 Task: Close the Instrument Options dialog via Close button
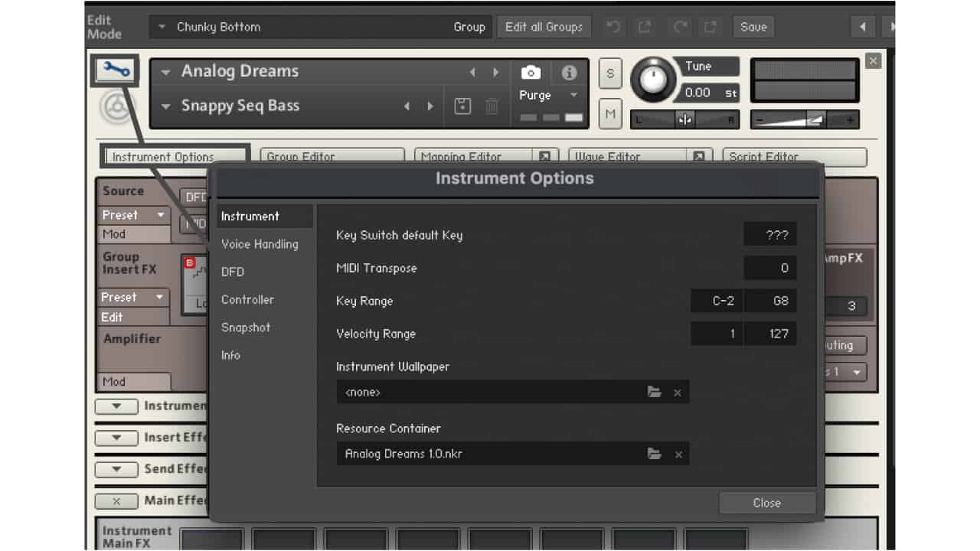point(766,503)
